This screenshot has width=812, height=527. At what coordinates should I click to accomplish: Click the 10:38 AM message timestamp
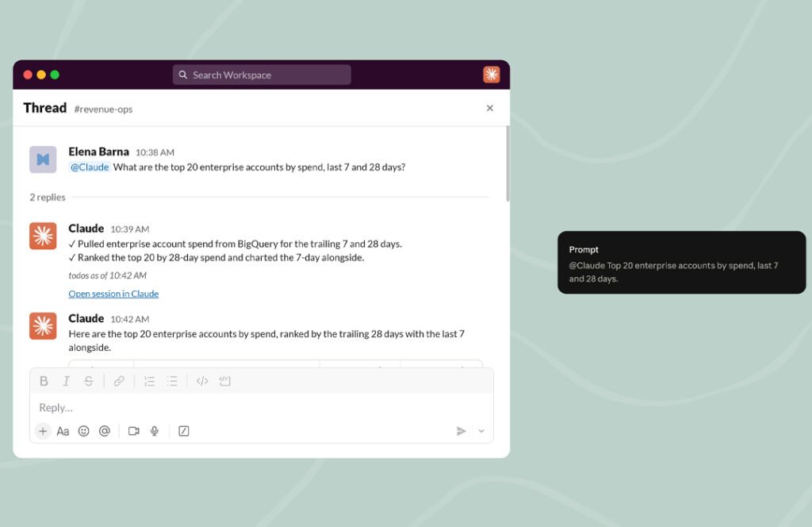tap(155, 152)
